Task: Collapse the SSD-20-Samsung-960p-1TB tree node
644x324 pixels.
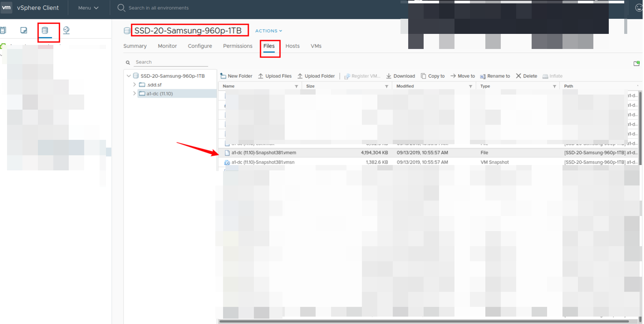Action: pyautogui.click(x=129, y=76)
